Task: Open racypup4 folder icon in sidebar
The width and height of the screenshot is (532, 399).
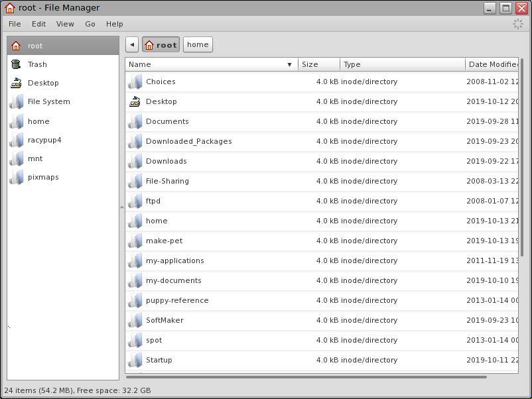Action: pos(16,140)
